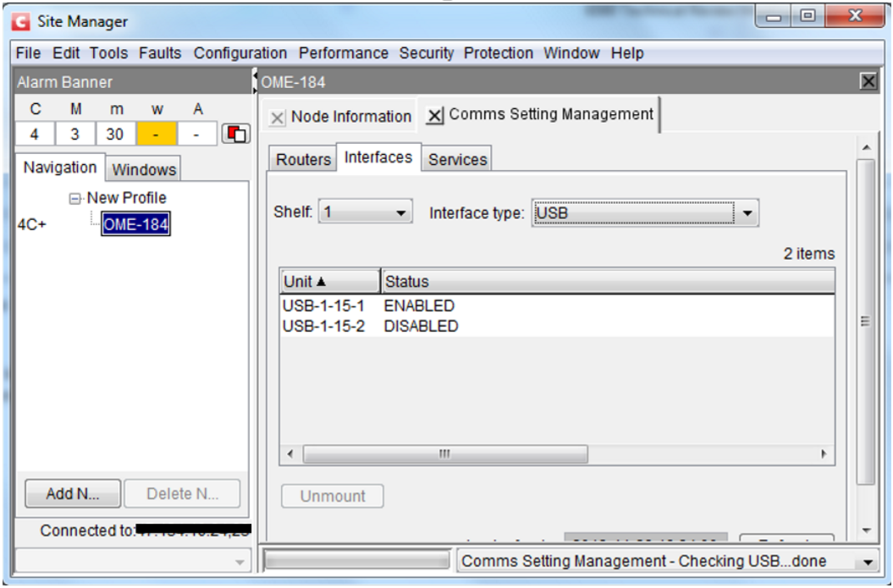Open the Interface type USB dropdown
This screenshot has width=893, height=588.
[747, 213]
